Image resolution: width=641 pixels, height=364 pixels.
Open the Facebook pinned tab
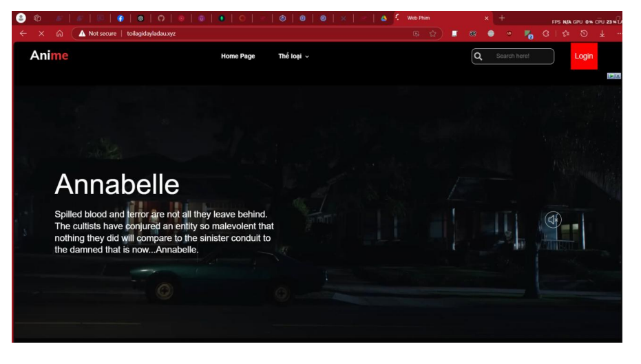pyautogui.click(x=120, y=18)
